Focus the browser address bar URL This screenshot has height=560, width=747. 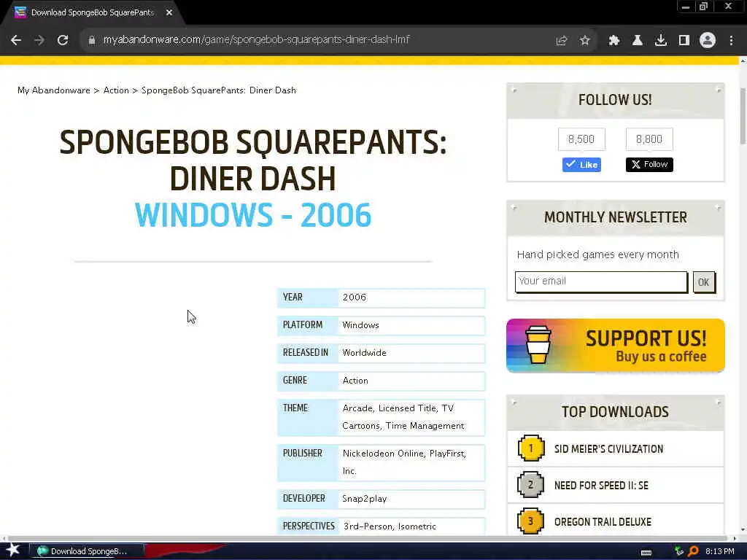click(x=256, y=39)
